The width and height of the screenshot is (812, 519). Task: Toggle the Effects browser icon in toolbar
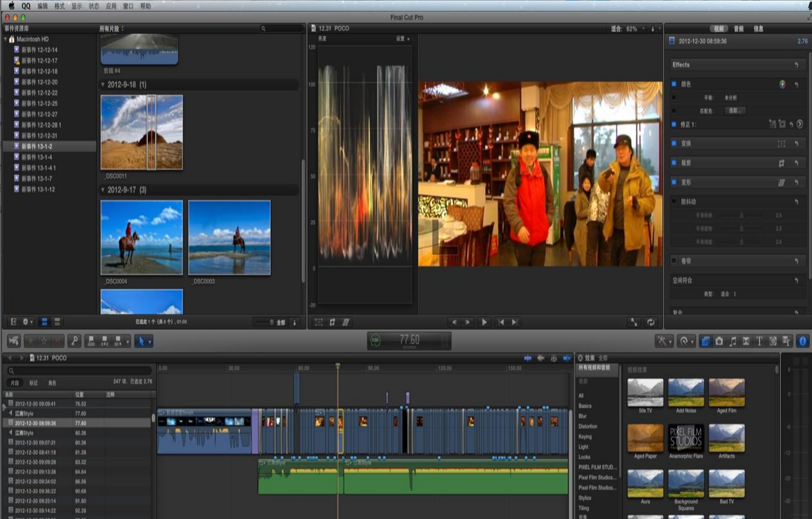coord(706,341)
